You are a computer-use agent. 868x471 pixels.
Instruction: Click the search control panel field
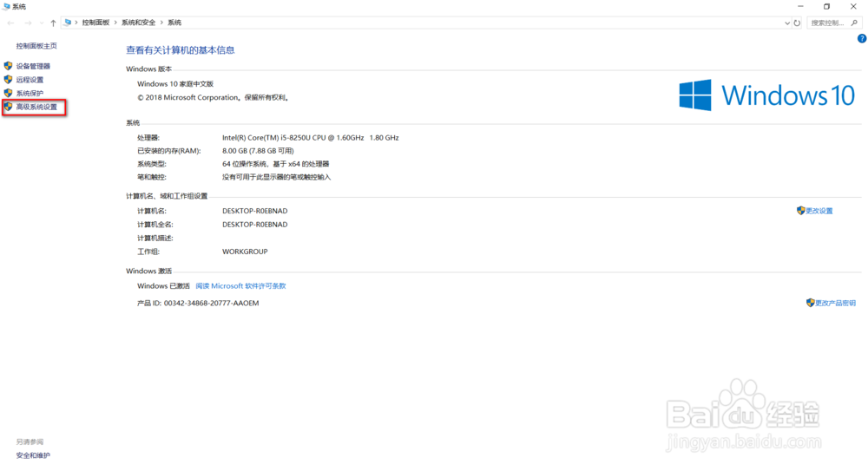[834, 23]
